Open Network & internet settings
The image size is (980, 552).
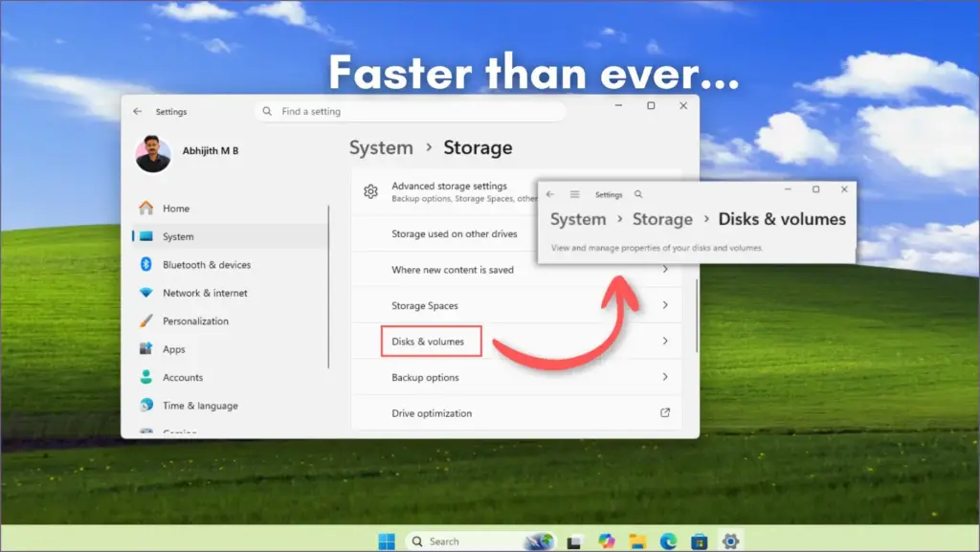pyautogui.click(x=230, y=292)
